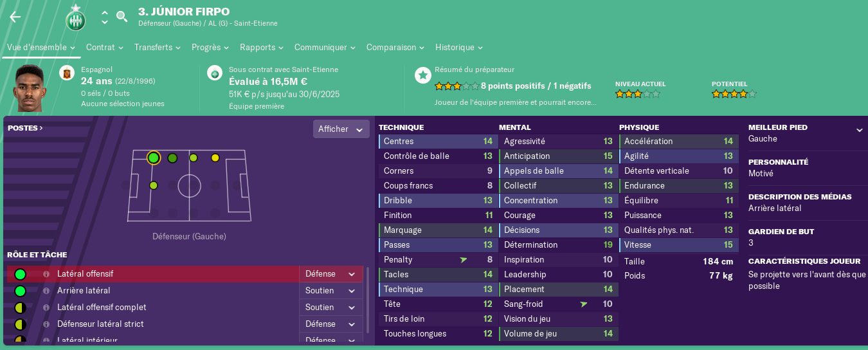Click the star icon beside Résumé du préparateur
868x350 pixels.
point(422,75)
